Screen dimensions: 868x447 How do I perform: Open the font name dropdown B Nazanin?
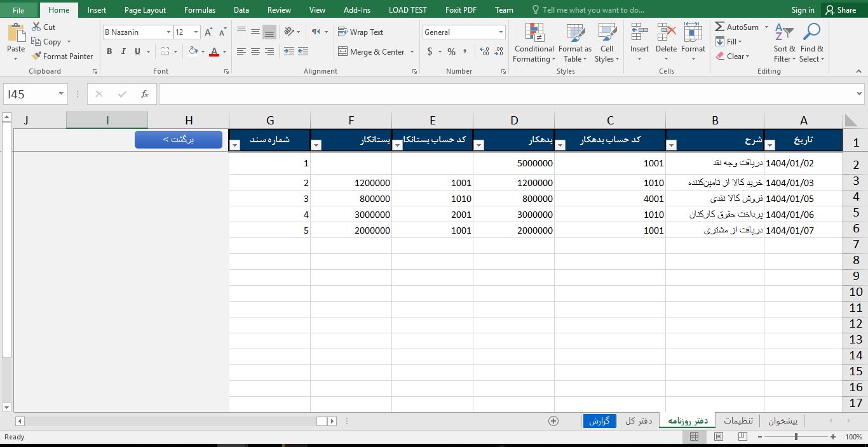tap(168, 32)
